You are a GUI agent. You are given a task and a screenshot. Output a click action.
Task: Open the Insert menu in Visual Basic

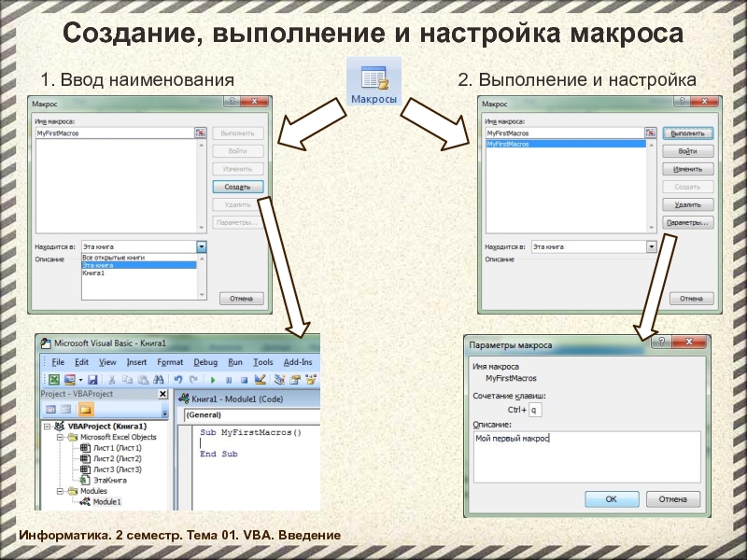click(x=136, y=362)
